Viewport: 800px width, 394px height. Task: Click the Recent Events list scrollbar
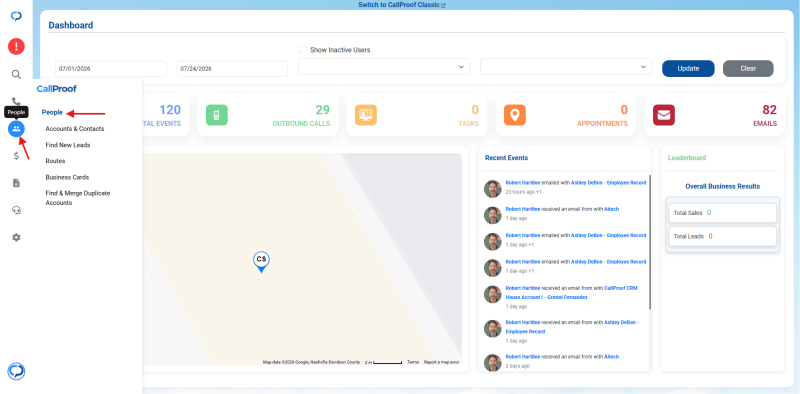tap(650, 242)
